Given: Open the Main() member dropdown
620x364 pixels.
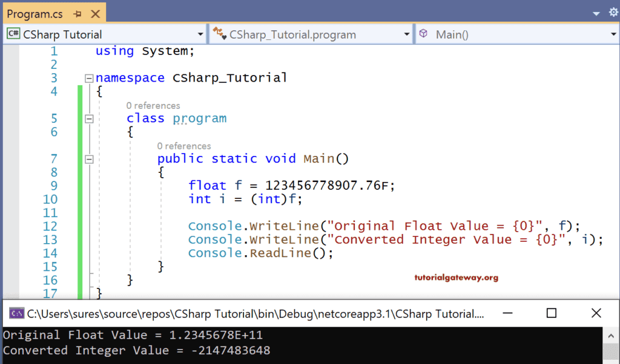Looking at the screenshot, I should point(613,34).
